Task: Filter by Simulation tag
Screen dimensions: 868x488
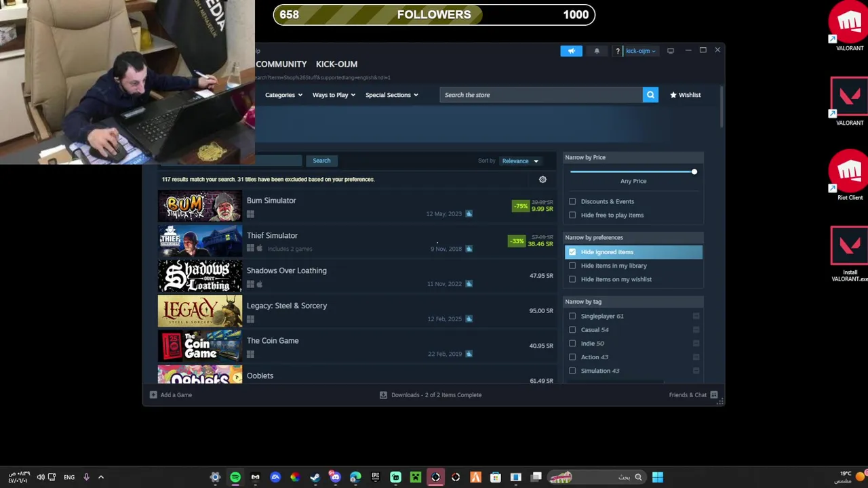Action: [572, 371]
